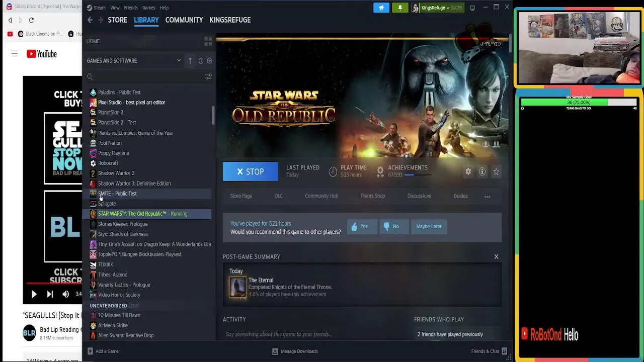Open the Store Page link
The width and height of the screenshot is (644, 362).
241,196
